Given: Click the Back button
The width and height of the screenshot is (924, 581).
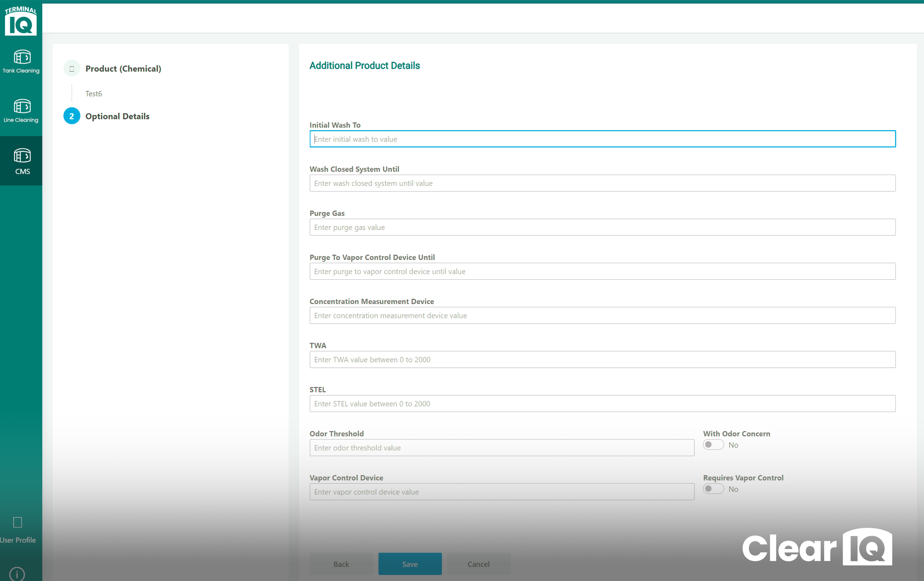Looking at the screenshot, I should click(x=341, y=564).
